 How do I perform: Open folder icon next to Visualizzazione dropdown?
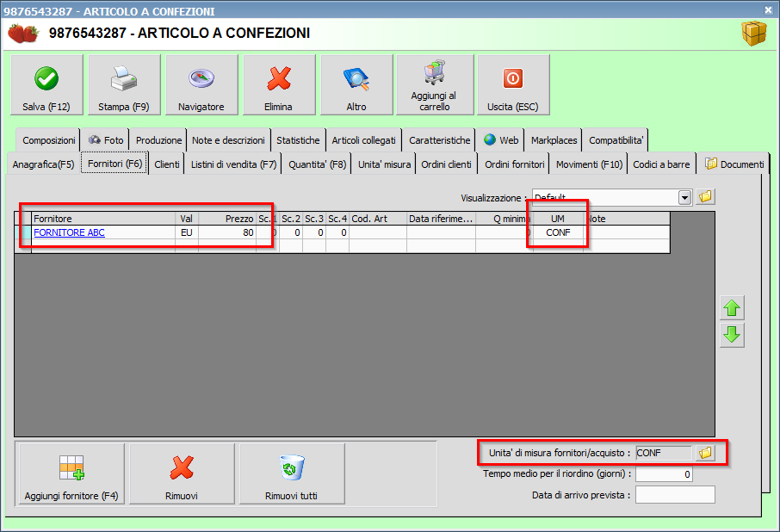[x=705, y=197]
